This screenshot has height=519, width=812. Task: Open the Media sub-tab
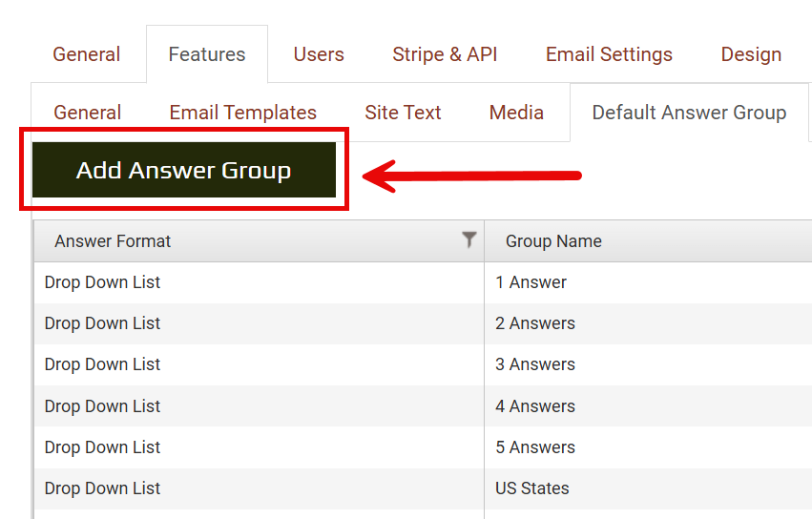click(516, 113)
